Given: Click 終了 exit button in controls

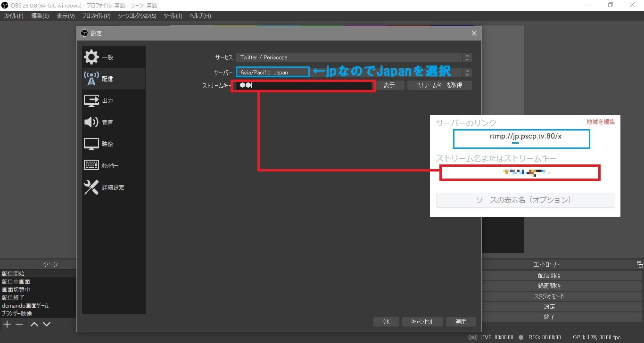Looking at the screenshot, I should (x=549, y=317).
